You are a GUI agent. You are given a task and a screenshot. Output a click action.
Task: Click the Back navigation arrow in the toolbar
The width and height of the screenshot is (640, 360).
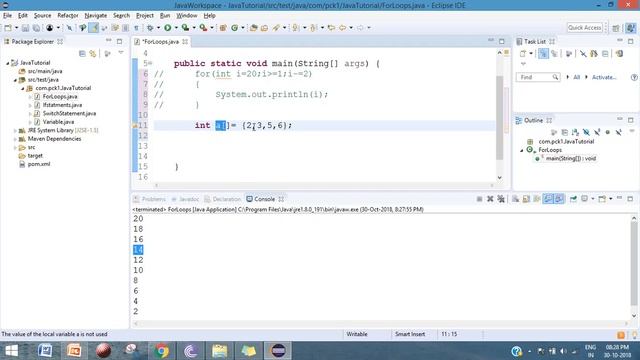[342, 28]
